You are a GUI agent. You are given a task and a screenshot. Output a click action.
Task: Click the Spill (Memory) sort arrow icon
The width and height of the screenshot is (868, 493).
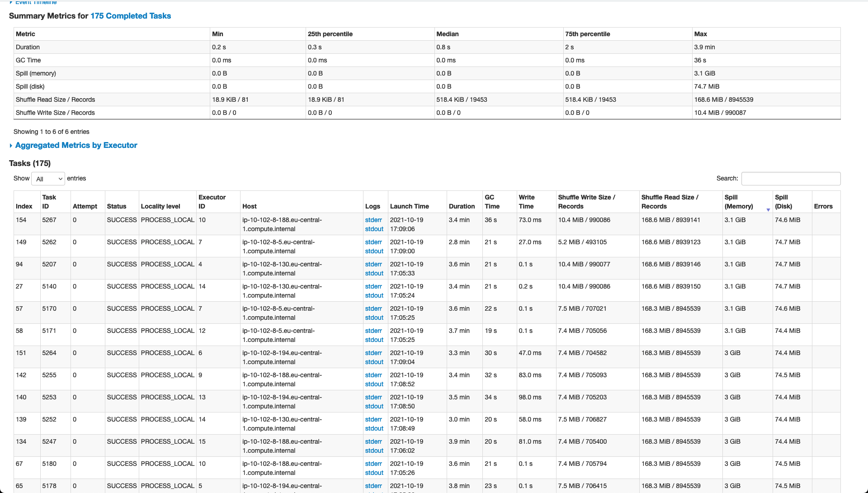pos(768,210)
